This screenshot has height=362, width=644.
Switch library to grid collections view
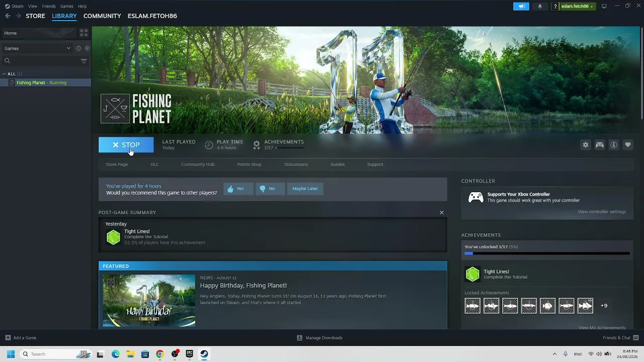point(84,33)
